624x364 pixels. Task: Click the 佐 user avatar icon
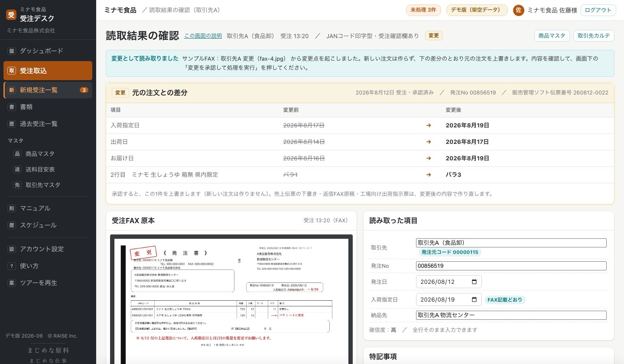coord(519,10)
